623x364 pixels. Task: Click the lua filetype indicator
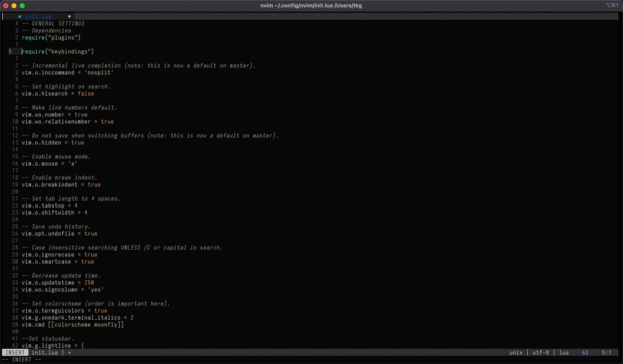[564, 352]
